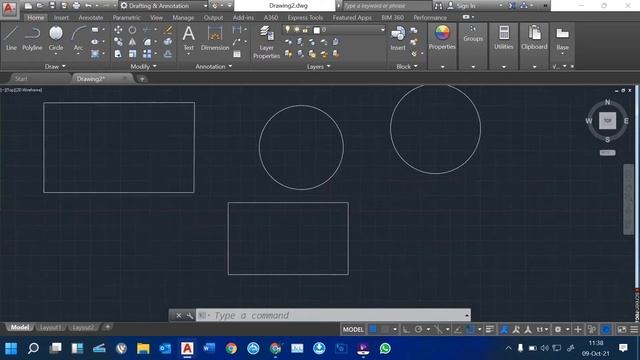Click inside the command line input
Screen dimensions: 640x360
[x=333, y=315]
